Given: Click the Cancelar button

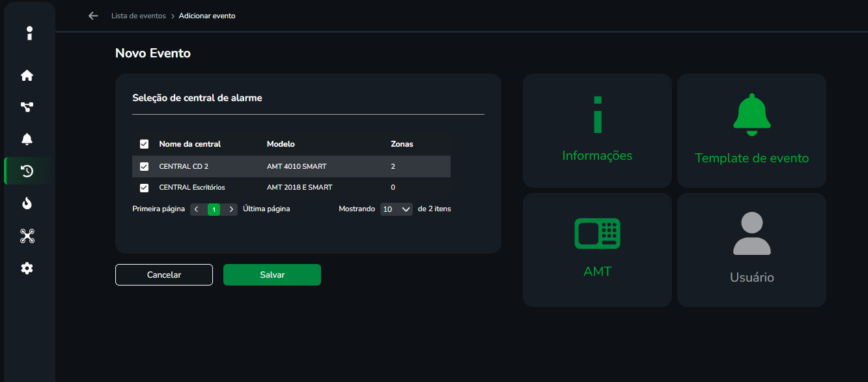Looking at the screenshot, I should coord(164,275).
